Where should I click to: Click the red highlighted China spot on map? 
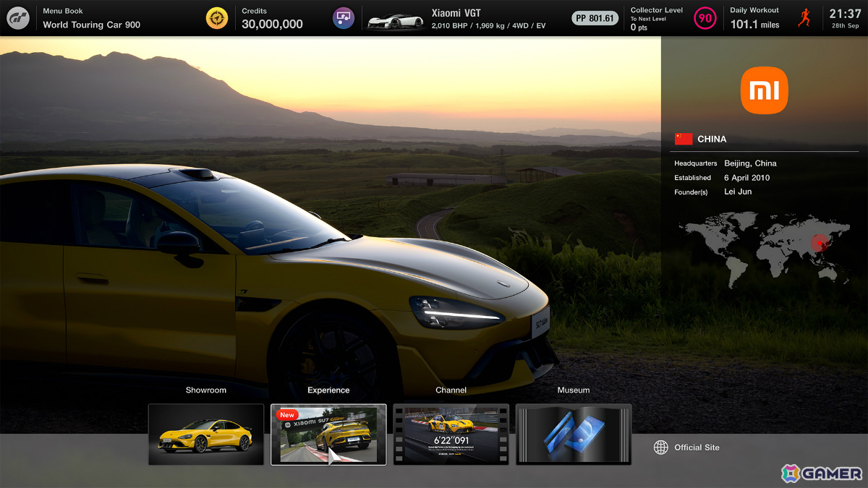click(x=820, y=244)
